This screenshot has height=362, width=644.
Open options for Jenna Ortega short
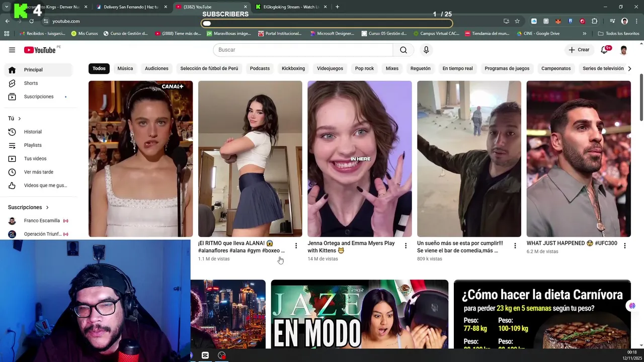click(406, 246)
